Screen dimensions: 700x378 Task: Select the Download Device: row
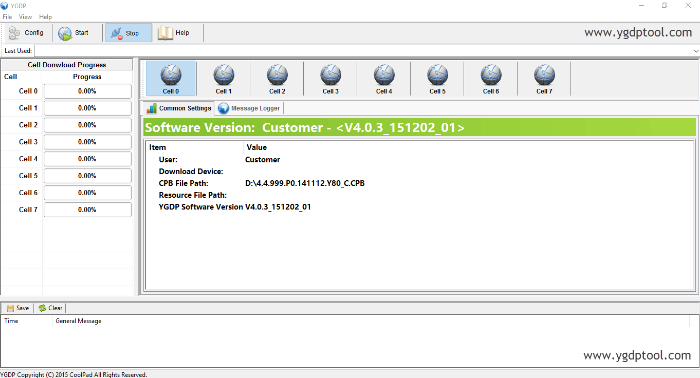click(420, 171)
